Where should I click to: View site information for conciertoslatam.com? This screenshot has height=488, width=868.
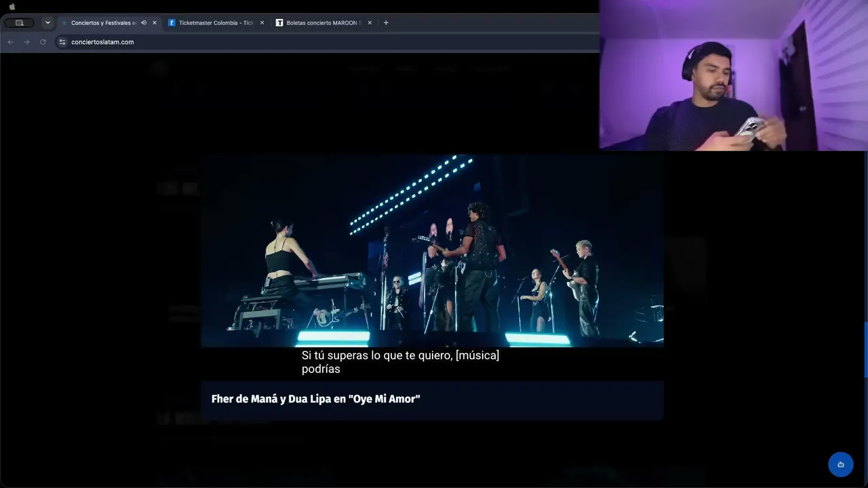(62, 42)
